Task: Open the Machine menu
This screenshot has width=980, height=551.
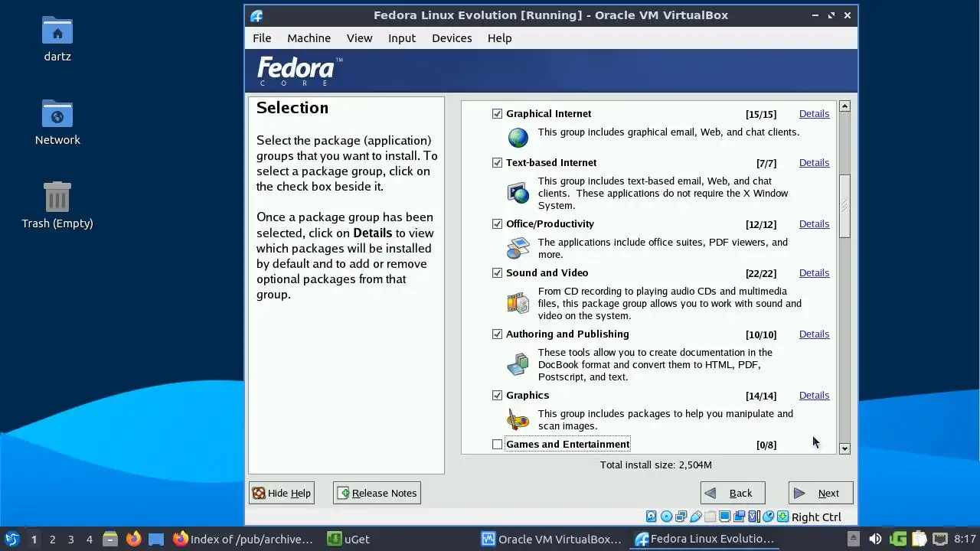Action: (x=309, y=37)
